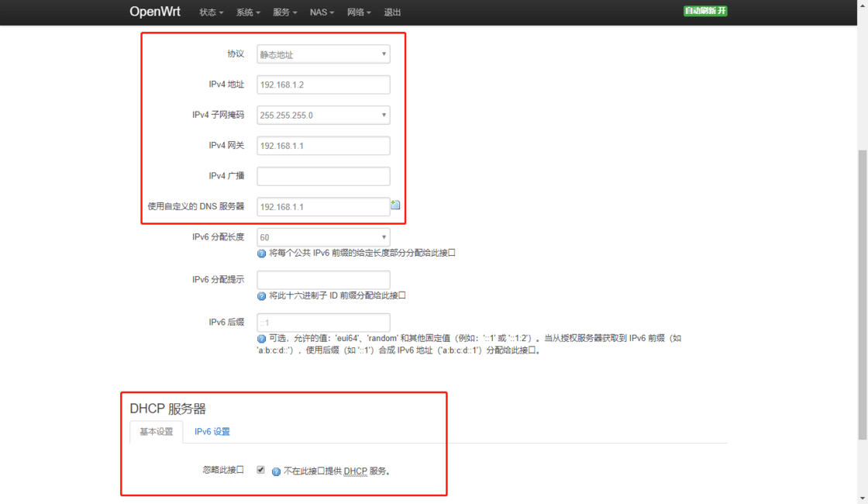Switch to the IPv6 设置 tab
This screenshot has height=504, width=868.
[x=212, y=431]
